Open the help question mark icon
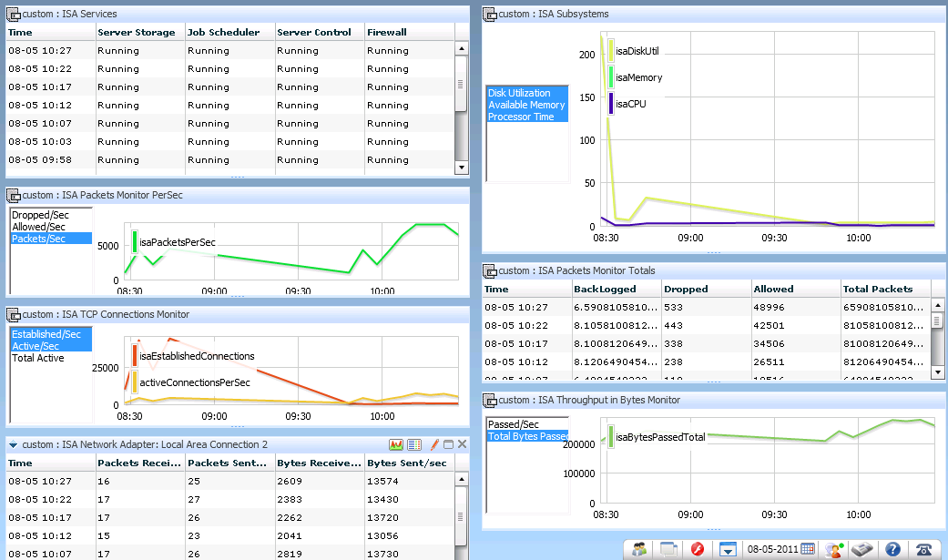Screen dimensions: 948x560 pyautogui.click(x=893, y=549)
